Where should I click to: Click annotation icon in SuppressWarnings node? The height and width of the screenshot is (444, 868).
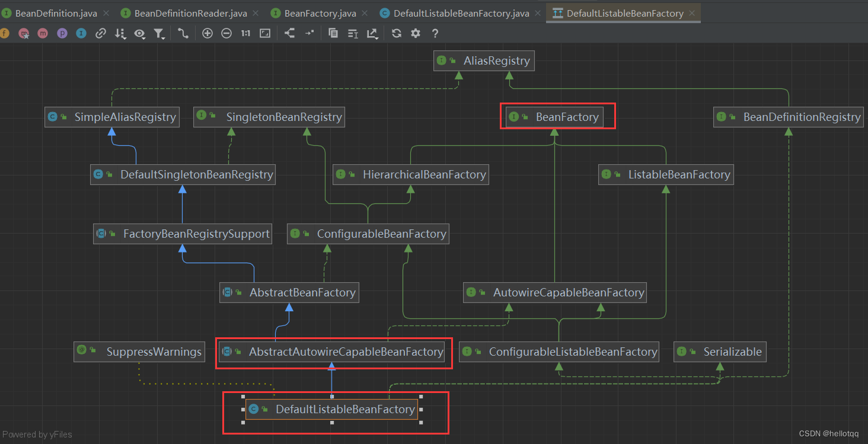(x=82, y=351)
